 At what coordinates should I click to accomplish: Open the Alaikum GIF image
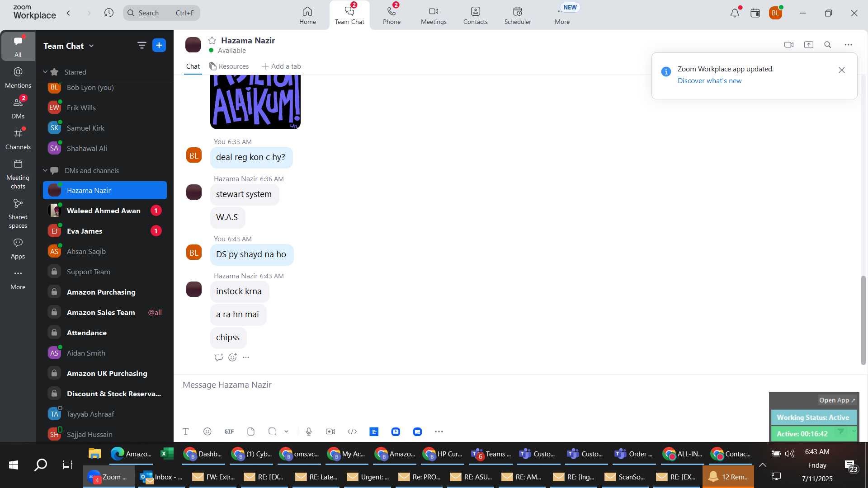(255, 102)
